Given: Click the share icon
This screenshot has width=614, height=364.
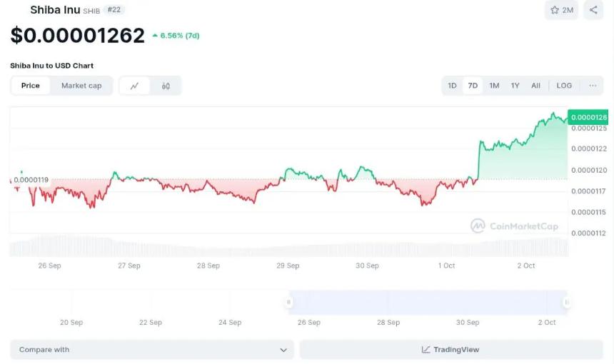Looking at the screenshot, I should point(593,10).
